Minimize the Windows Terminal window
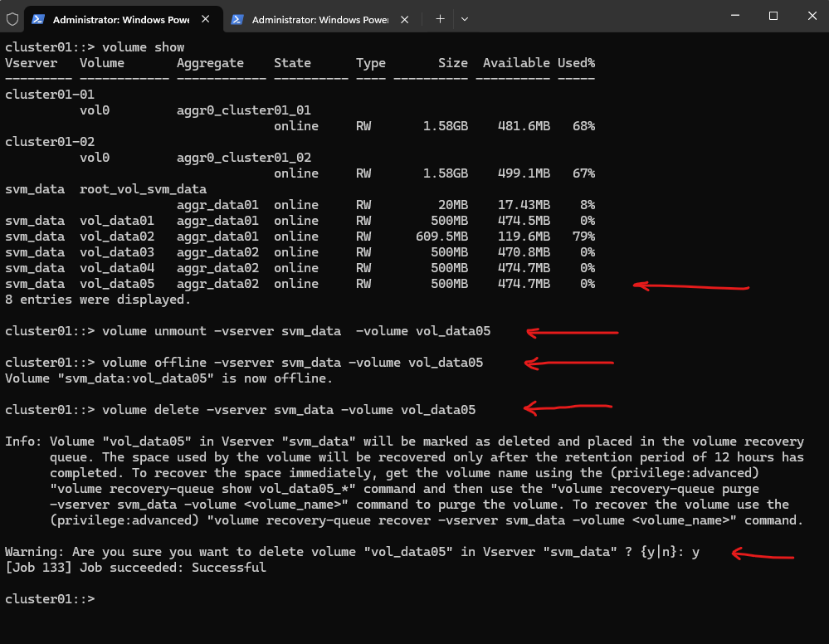The height and width of the screenshot is (644, 829). click(x=734, y=16)
